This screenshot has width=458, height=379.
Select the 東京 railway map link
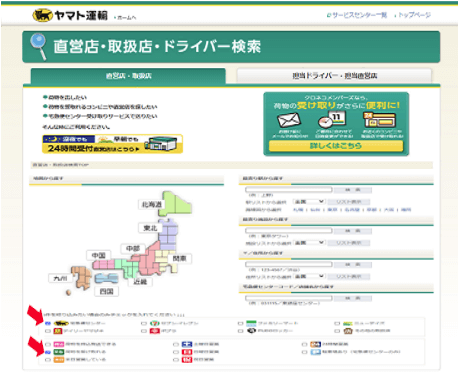[332, 210]
